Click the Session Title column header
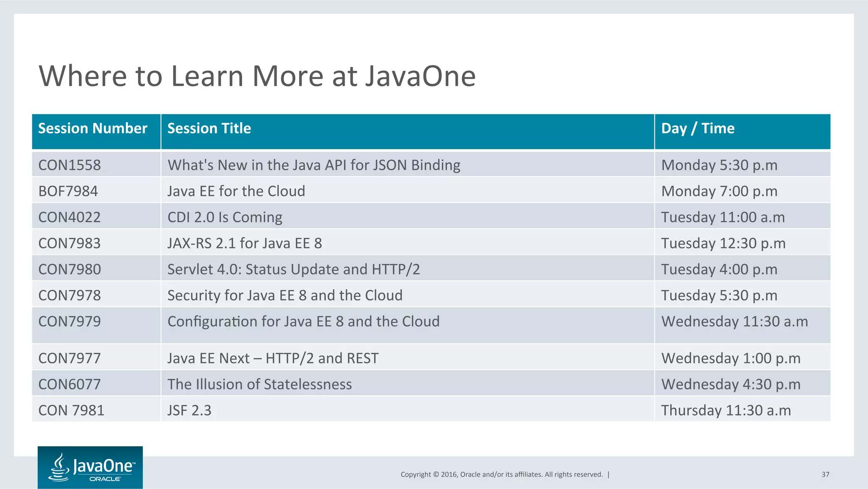 pyautogui.click(x=209, y=129)
